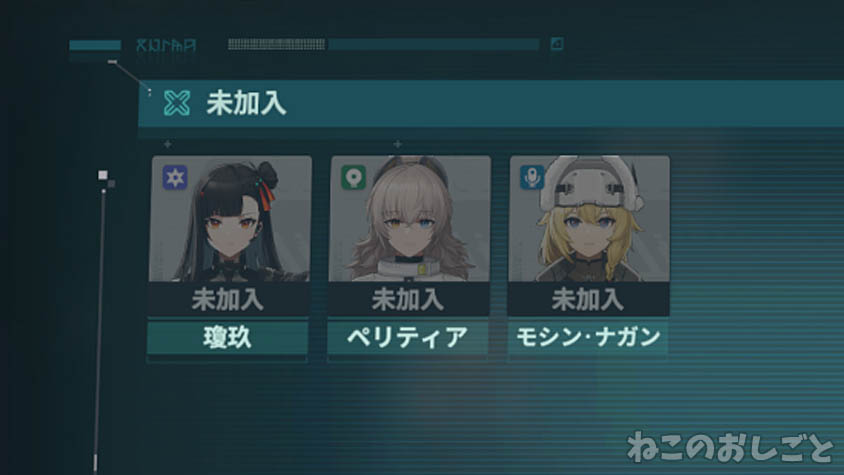Click 未加入 status under 瓊玖 portrait

tap(228, 299)
